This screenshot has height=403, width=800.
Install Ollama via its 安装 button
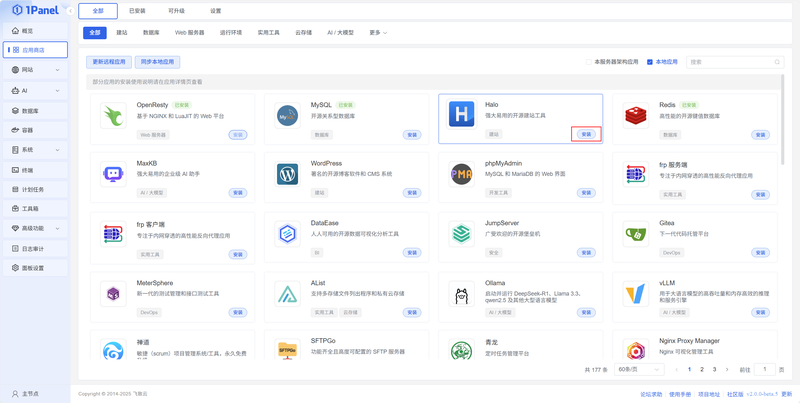click(x=586, y=312)
